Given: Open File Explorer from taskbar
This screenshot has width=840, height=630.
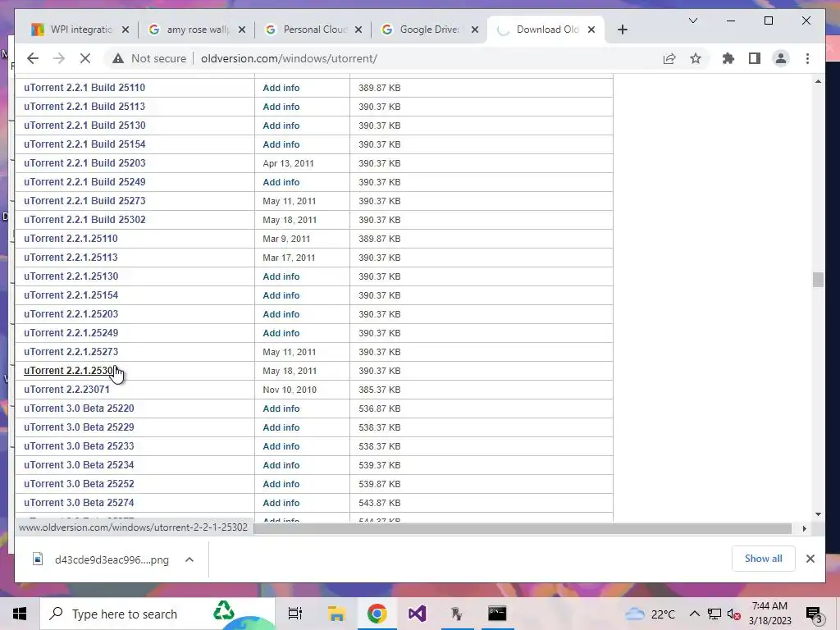Looking at the screenshot, I should click(336, 614).
